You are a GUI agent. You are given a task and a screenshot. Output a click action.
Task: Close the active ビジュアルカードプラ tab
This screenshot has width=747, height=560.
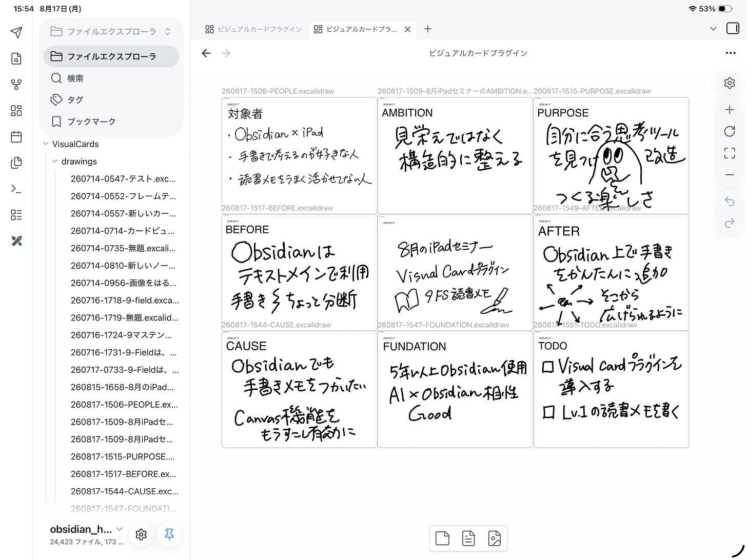(407, 29)
